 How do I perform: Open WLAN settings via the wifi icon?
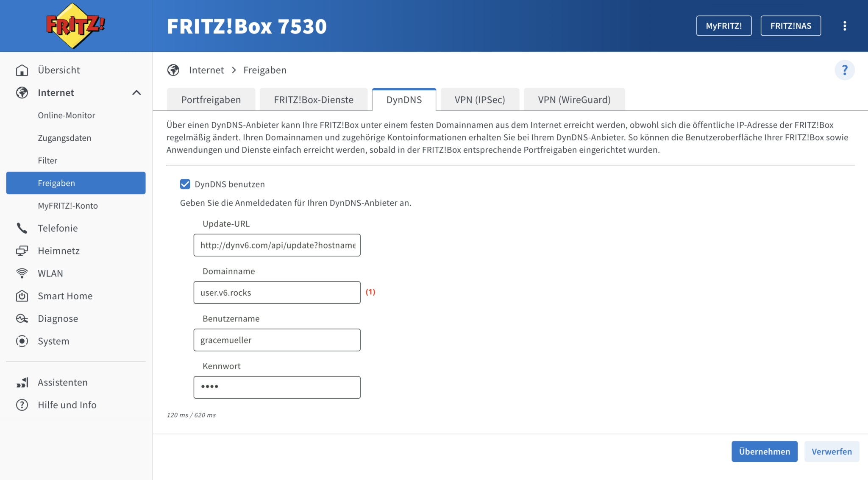[x=22, y=273]
